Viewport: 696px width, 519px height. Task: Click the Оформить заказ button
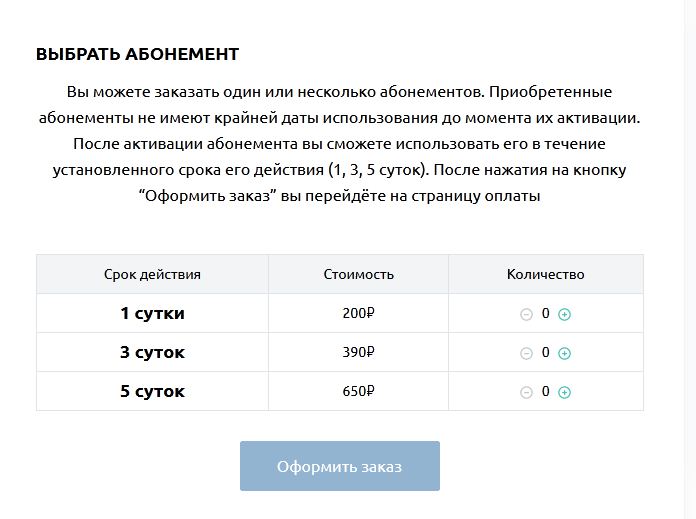340,466
